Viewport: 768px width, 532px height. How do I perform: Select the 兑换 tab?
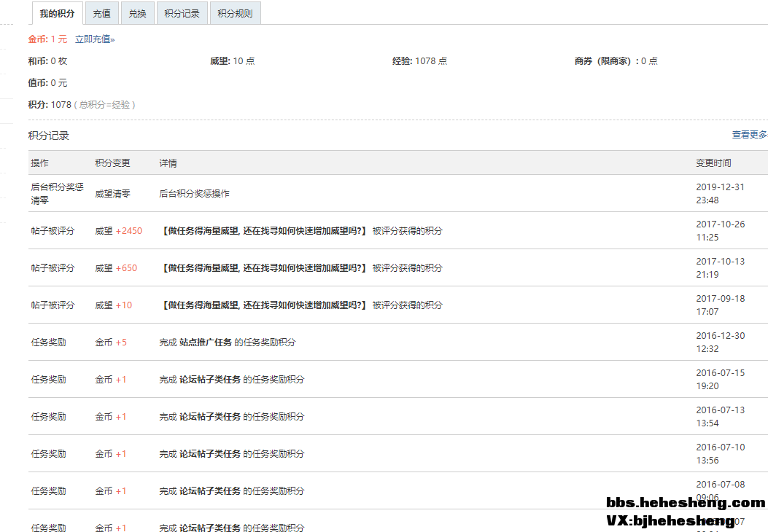137,13
